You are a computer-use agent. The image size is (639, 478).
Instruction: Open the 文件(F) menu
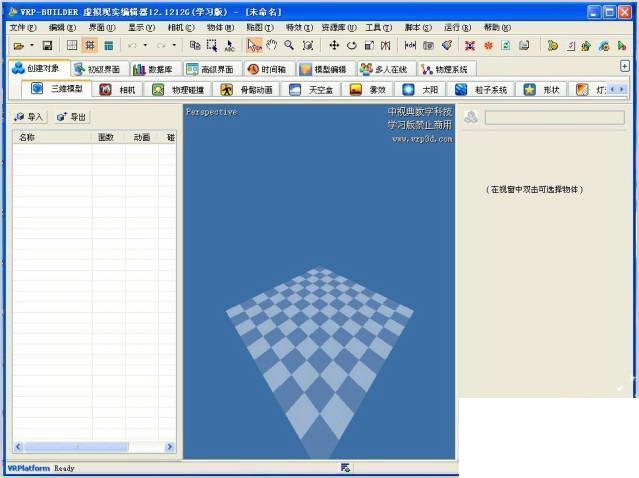[23, 27]
